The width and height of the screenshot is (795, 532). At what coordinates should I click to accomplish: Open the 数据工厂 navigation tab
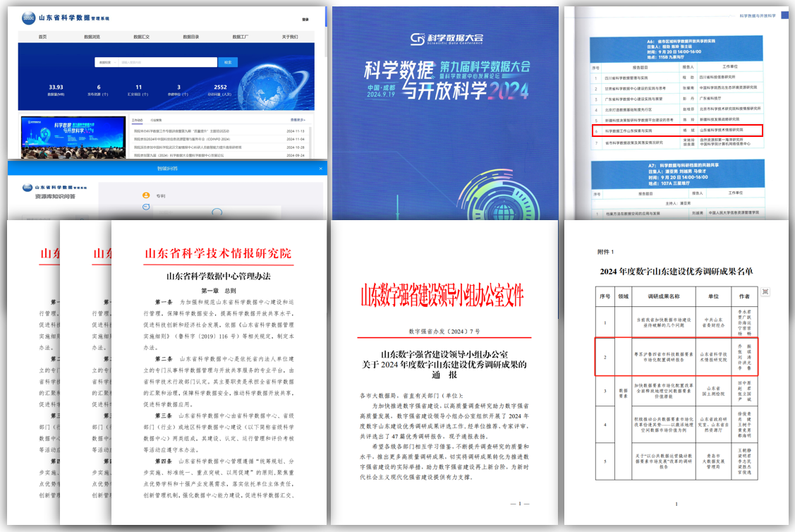[241, 37]
